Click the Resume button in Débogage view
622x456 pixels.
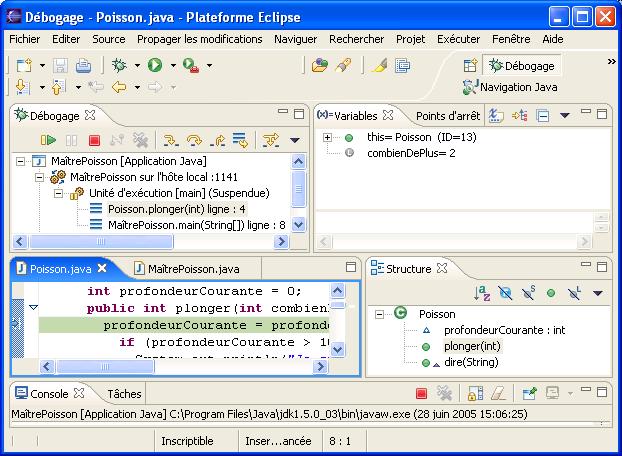point(47,141)
